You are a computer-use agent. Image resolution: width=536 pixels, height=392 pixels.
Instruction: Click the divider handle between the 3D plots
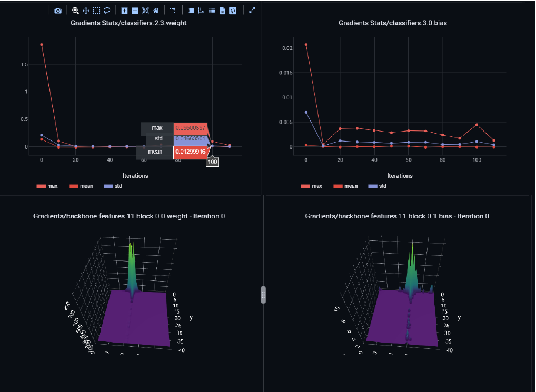click(x=263, y=295)
